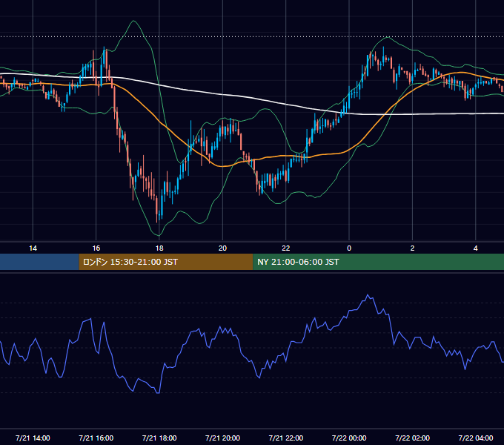This screenshot has width=504, height=445.
Task: Click the 7/21 20:00 date label
Action: point(222,438)
